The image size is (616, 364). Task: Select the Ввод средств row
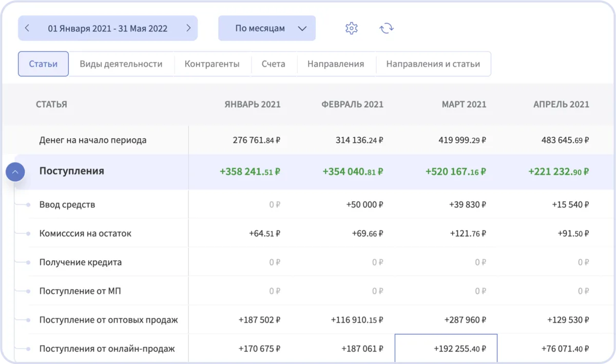67,204
